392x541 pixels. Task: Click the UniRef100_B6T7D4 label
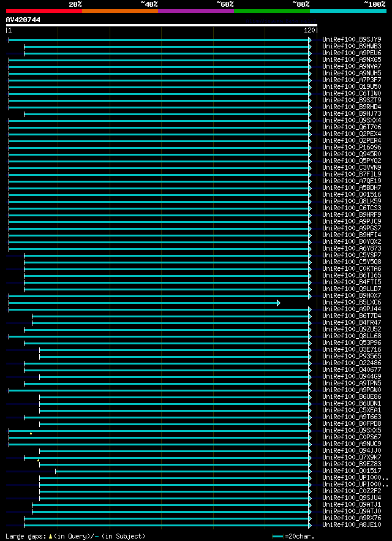click(352, 316)
